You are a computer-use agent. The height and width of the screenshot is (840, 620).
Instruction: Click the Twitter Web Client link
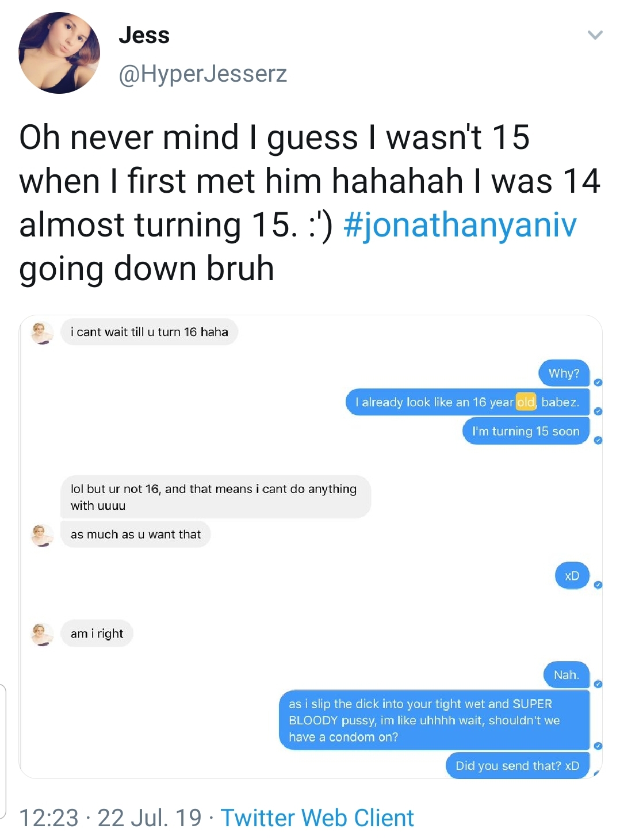click(317, 818)
